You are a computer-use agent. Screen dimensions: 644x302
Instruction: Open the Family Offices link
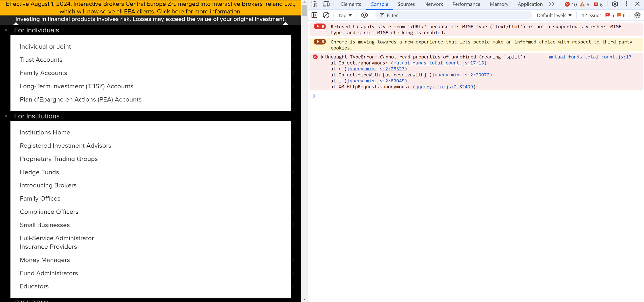[40, 199]
